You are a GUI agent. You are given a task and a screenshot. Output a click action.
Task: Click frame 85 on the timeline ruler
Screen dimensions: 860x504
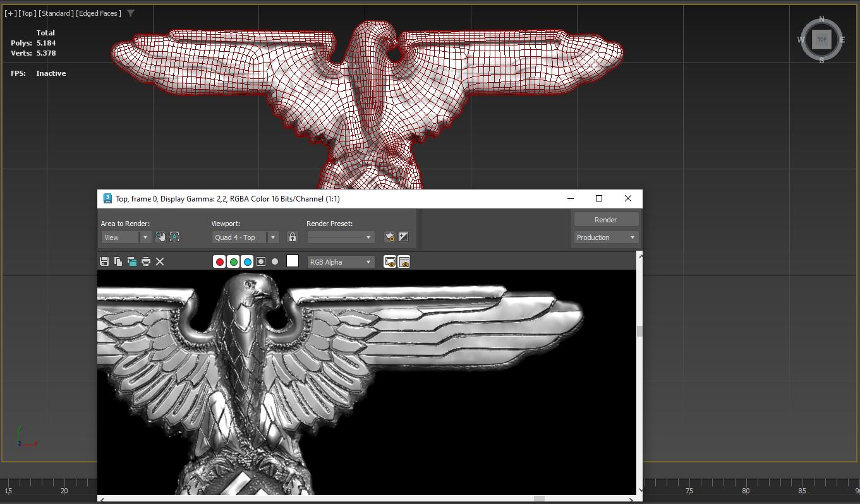pyautogui.click(x=802, y=491)
